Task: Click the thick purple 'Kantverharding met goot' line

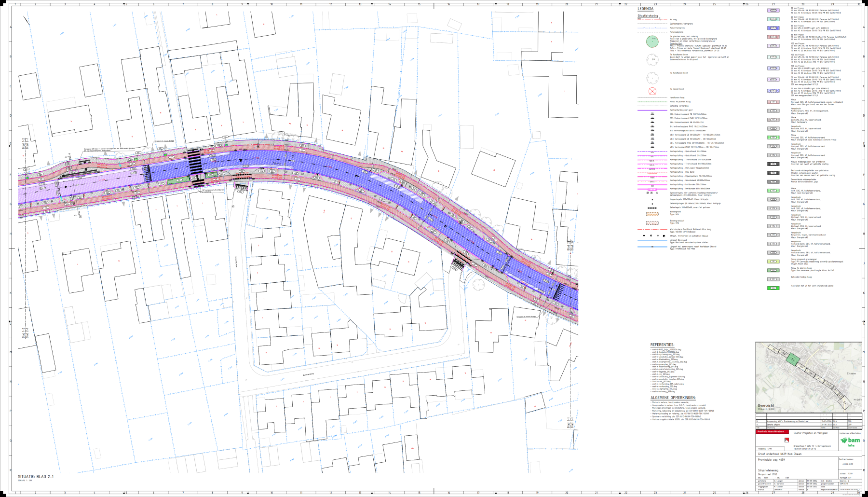Action: (652, 110)
